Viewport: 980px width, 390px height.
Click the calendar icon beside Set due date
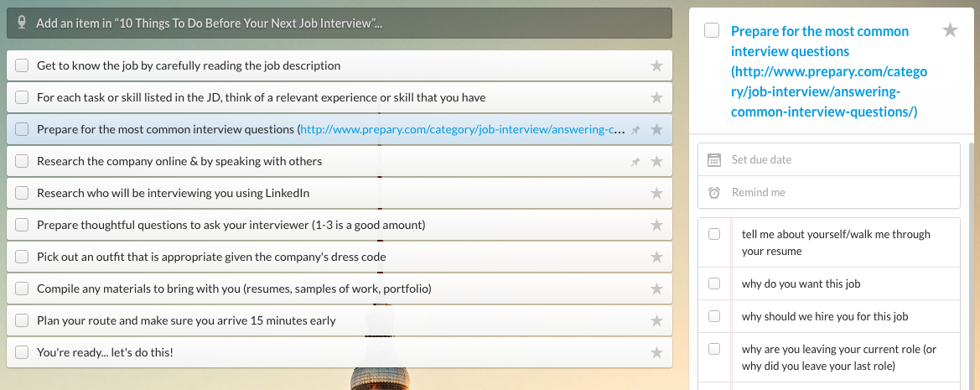[x=714, y=160]
